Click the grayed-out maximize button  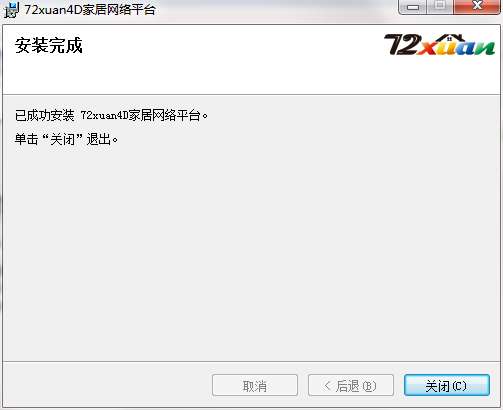pyautogui.click(x=440, y=7)
